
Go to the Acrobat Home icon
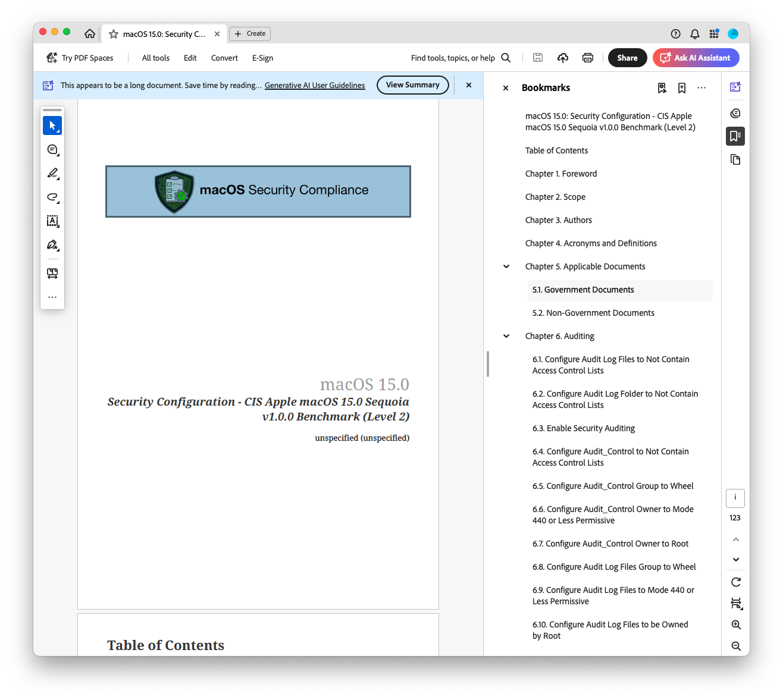(90, 34)
